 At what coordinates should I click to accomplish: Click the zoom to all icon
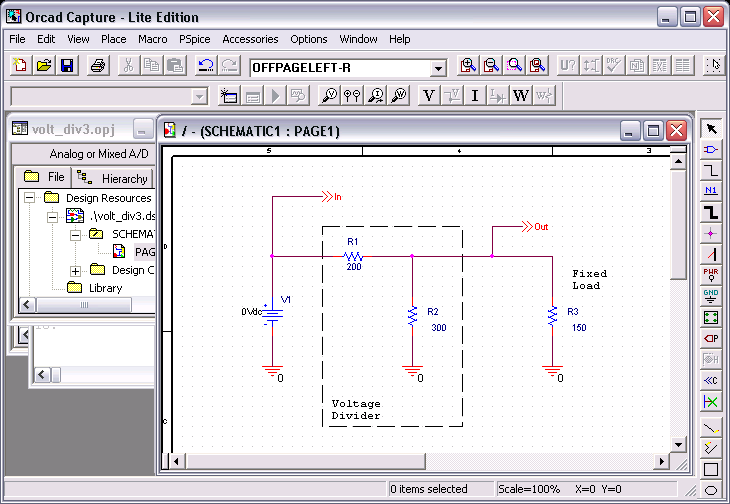pos(537,66)
